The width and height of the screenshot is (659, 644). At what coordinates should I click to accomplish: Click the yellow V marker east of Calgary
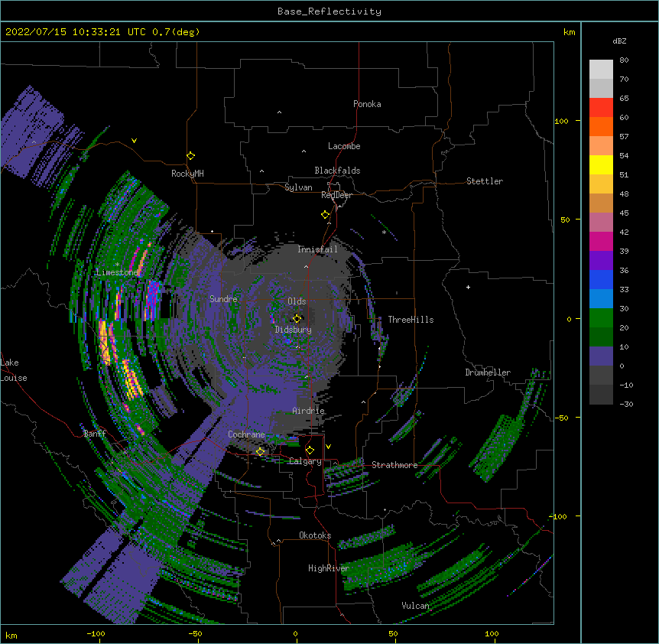point(328,447)
